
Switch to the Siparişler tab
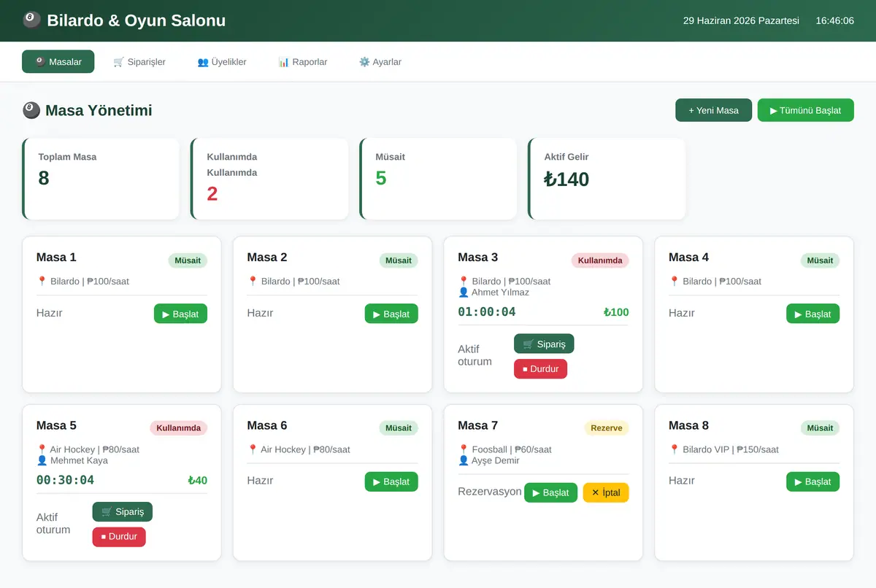pyautogui.click(x=139, y=62)
